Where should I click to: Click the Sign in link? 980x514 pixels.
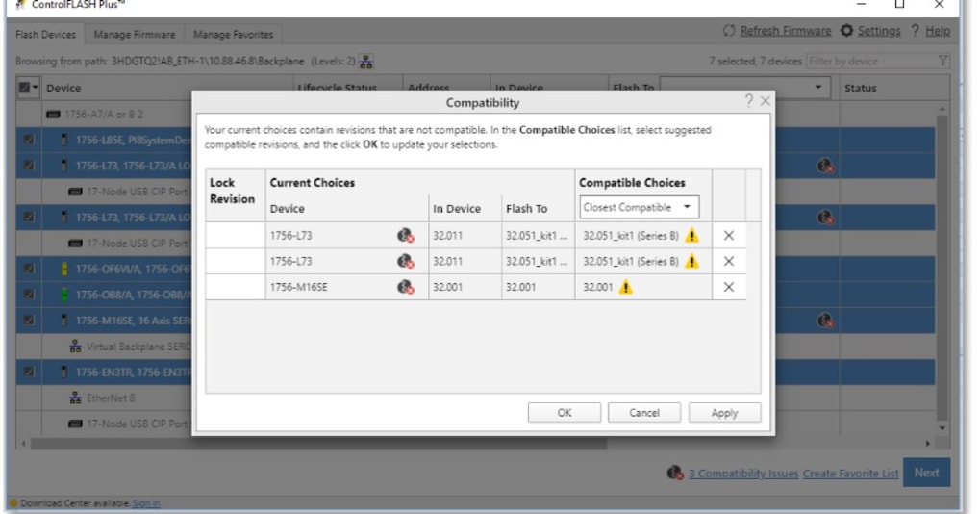[146, 503]
